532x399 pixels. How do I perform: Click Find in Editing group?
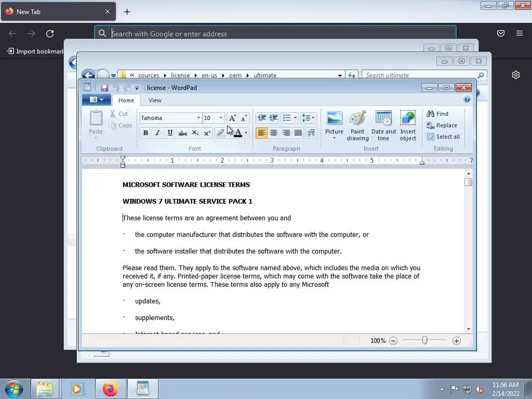pyautogui.click(x=437, y=114)
